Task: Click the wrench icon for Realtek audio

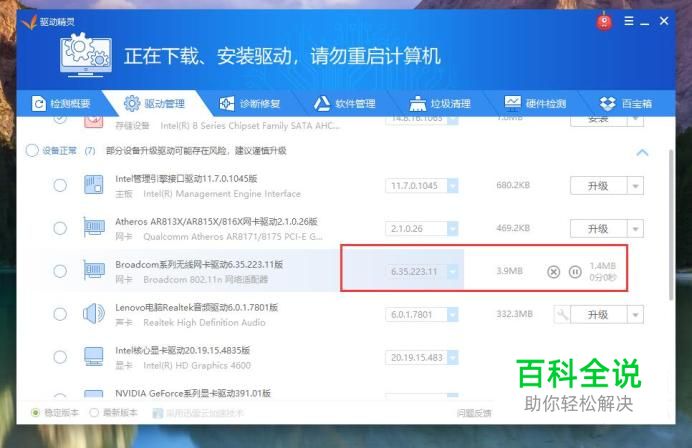Action: (562, 315)
